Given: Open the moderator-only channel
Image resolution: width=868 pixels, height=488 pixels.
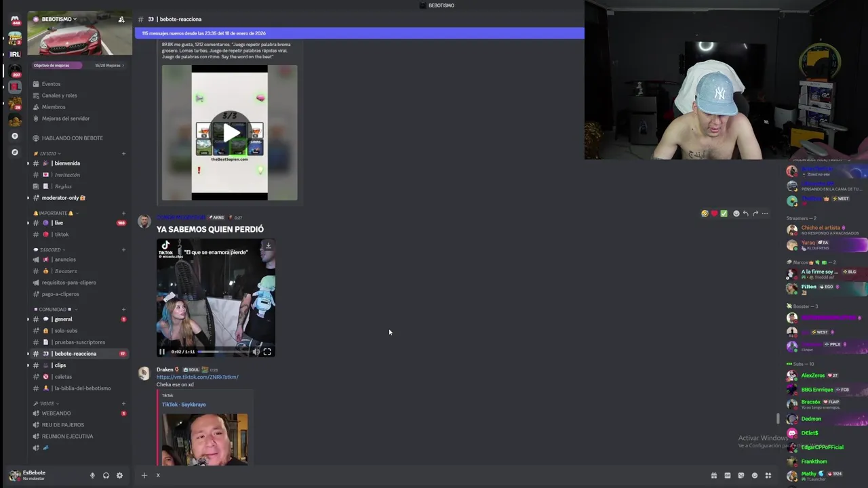Looking at the screenshot, I should (79, 198).
